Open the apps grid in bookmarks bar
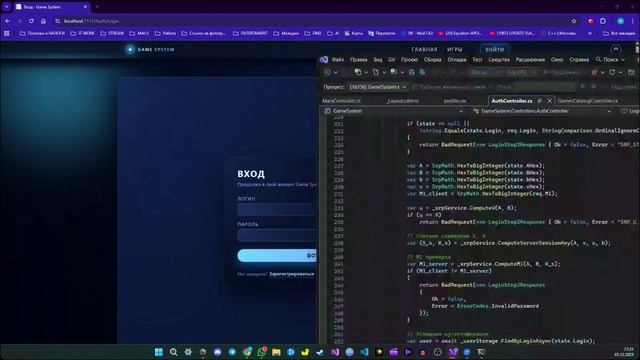 click(7, 33)
